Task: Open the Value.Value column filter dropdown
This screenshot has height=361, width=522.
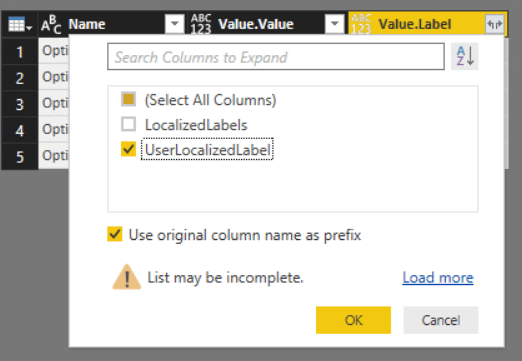Action: [335, 24]
